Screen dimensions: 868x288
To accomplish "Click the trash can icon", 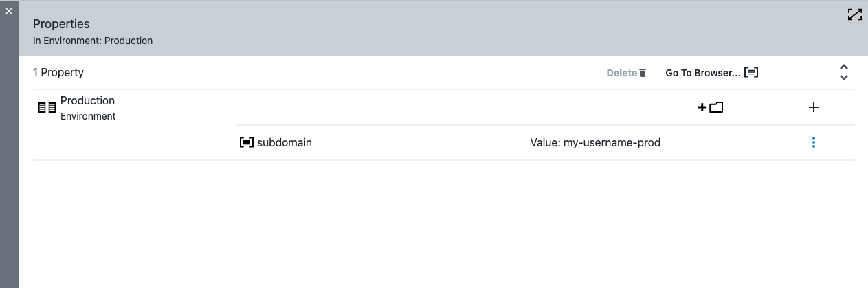I will (x=643, y=73).
